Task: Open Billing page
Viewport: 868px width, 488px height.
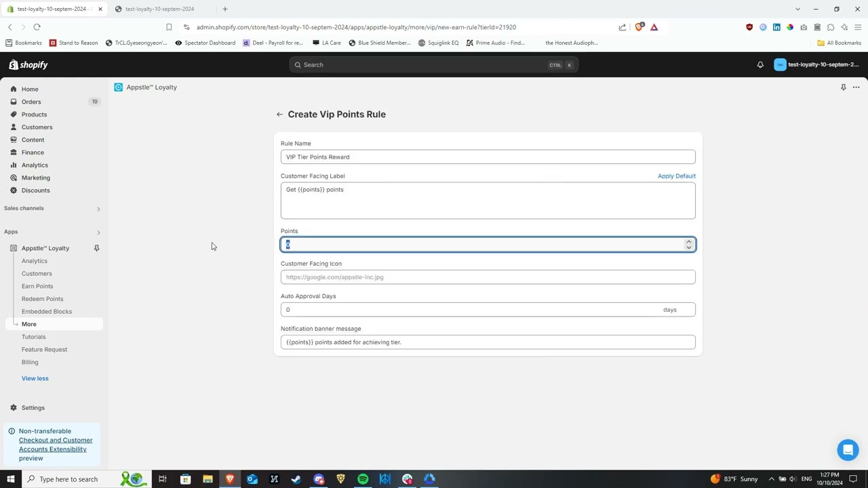Action: pos(30,362)
